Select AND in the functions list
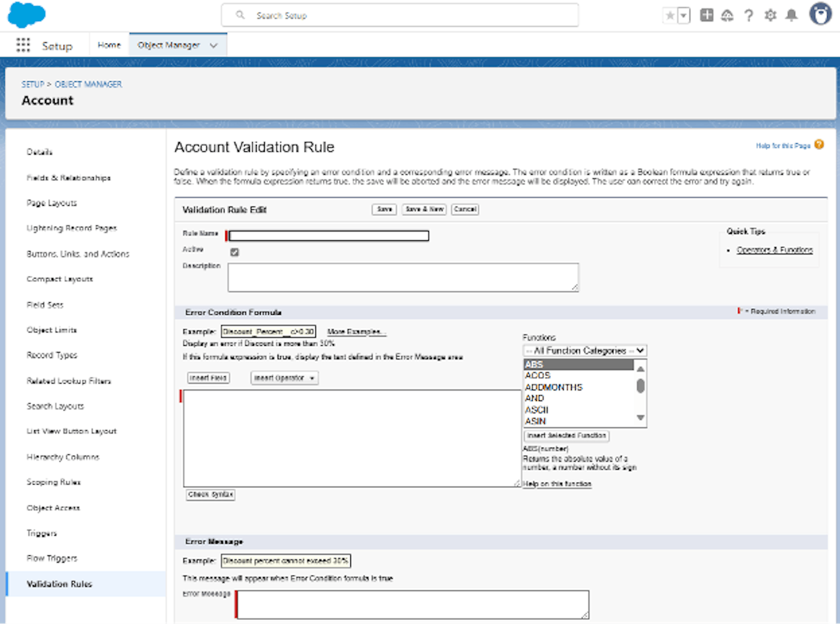 pos(578,398)
